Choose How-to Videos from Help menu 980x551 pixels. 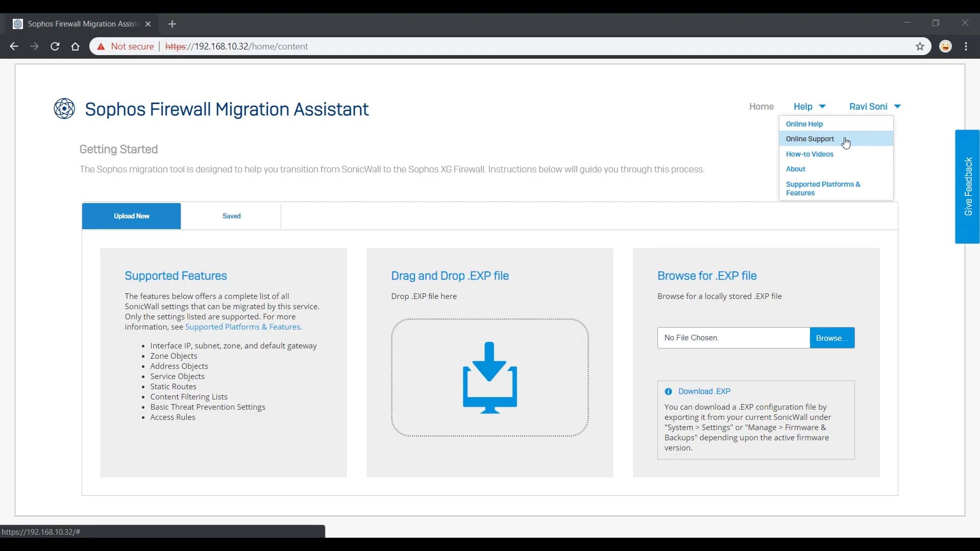click(810, 154)
